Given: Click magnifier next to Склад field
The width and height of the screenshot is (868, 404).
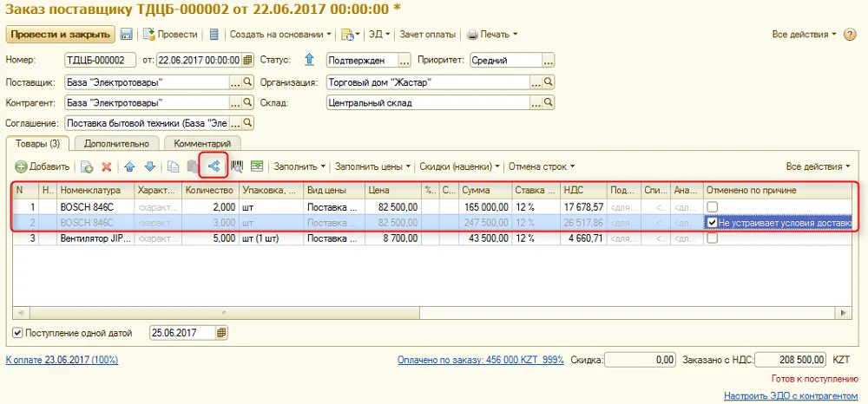Looking at the screenshot, I should point(549,103).
